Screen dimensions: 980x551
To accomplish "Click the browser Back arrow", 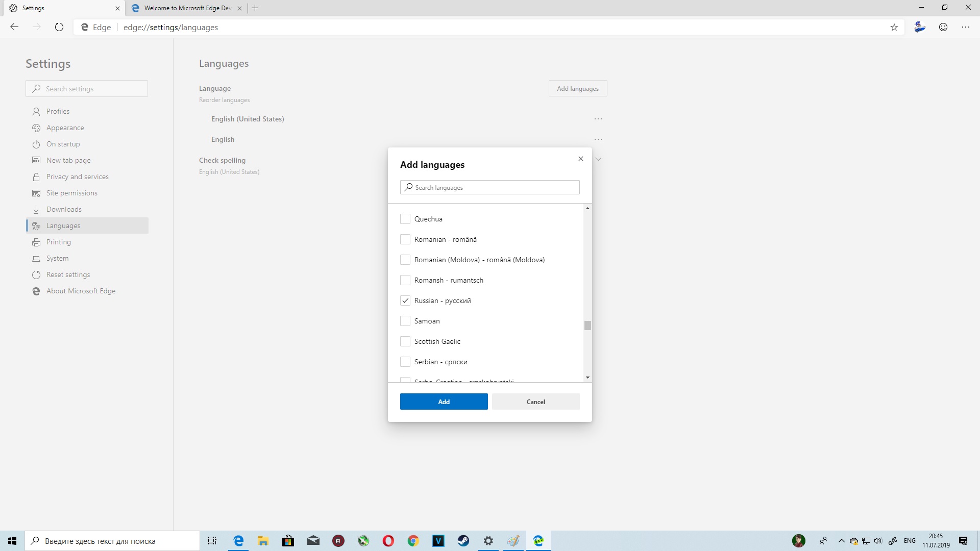I will coord(14,27).
